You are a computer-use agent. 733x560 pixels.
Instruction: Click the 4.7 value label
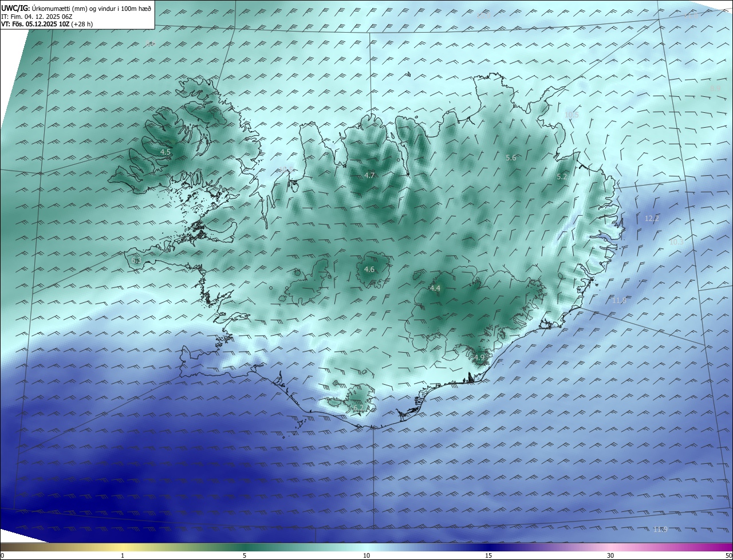(369, 175)
